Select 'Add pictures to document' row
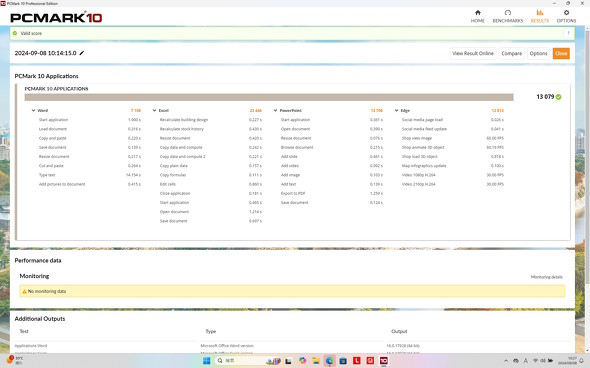The width and height of the screenshot is (590, 368). pos(90,184)
